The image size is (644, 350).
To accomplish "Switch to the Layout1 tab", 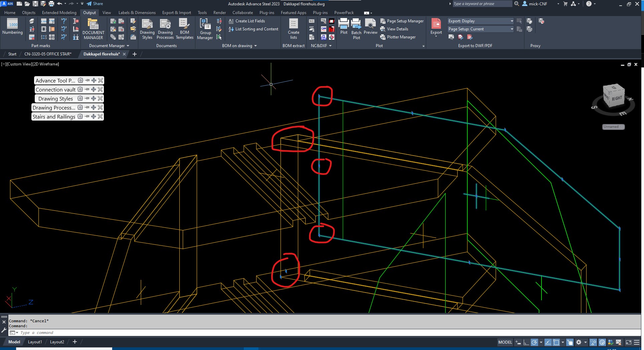I will pyautogui.click(x=35, y=342).
